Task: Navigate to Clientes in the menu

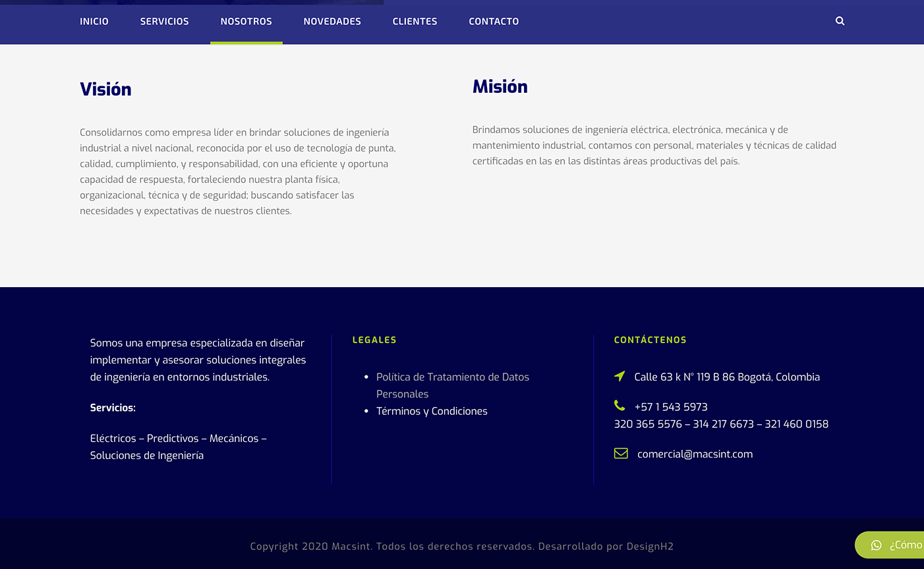Action: 415,22
